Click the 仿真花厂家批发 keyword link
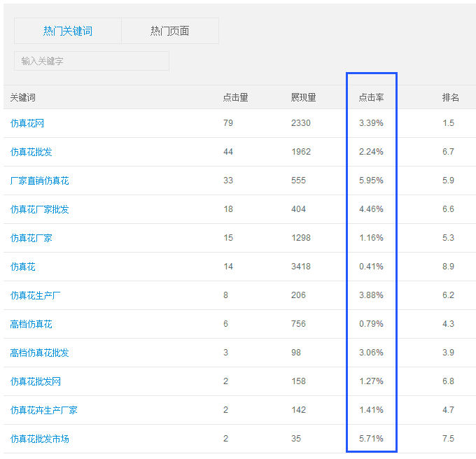This screenshot has width=476, height=459. click(x=40, y=209)
